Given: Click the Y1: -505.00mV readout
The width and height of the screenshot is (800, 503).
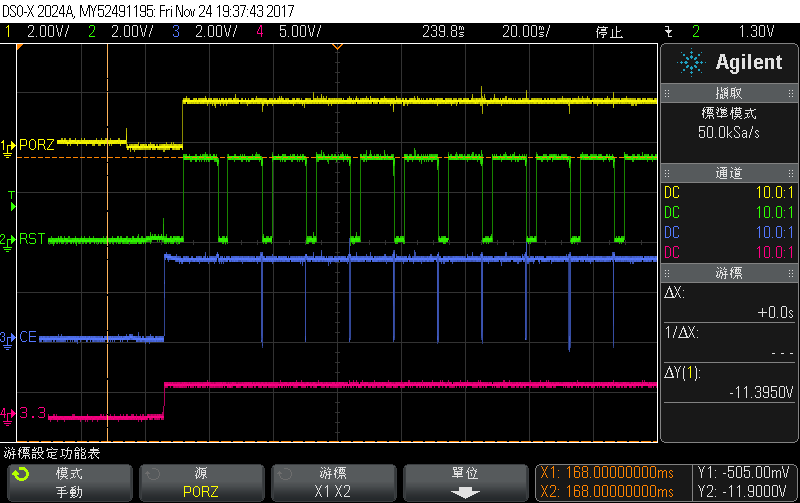Looking at the screenshot, I should click(x=743, y=473).
